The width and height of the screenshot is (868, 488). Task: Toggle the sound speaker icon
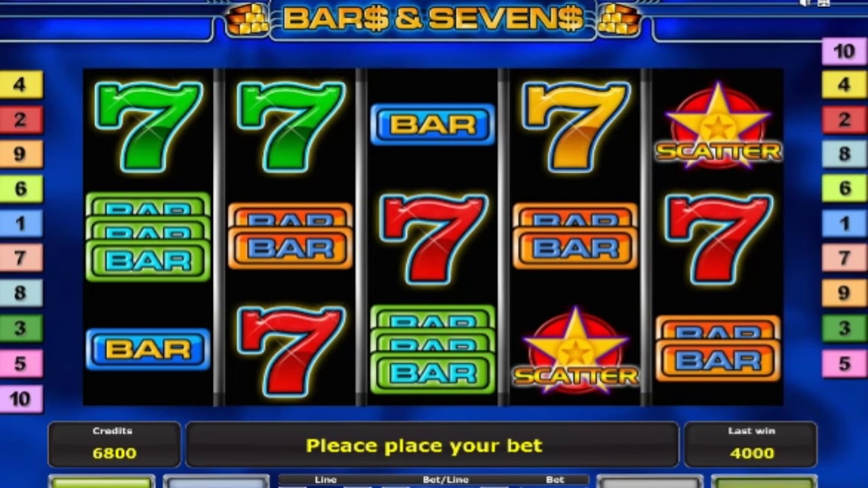click(x=806, y=3)
